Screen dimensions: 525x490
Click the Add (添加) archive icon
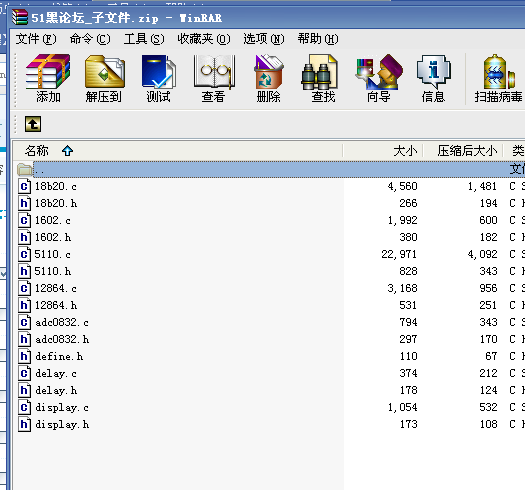[48, 72]
